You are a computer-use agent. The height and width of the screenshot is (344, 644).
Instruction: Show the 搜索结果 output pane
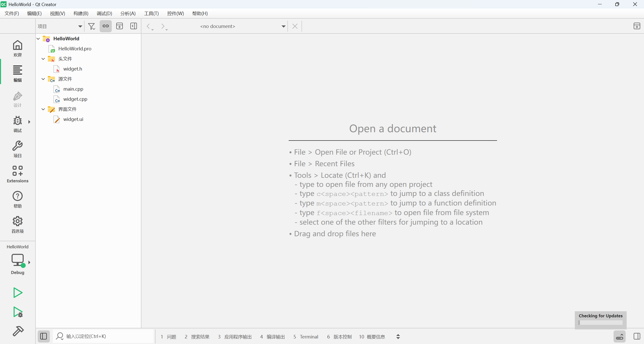[197, 337]
